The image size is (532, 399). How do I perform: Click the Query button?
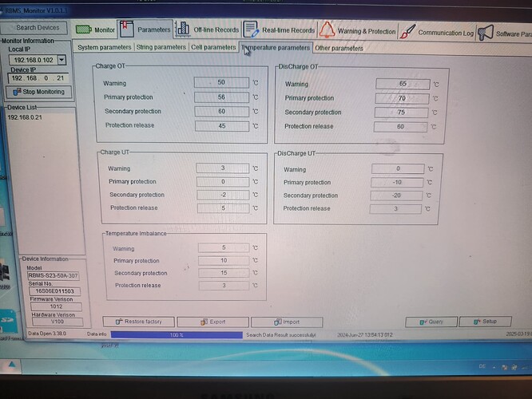pyautogui.click(x=431, y=322)
